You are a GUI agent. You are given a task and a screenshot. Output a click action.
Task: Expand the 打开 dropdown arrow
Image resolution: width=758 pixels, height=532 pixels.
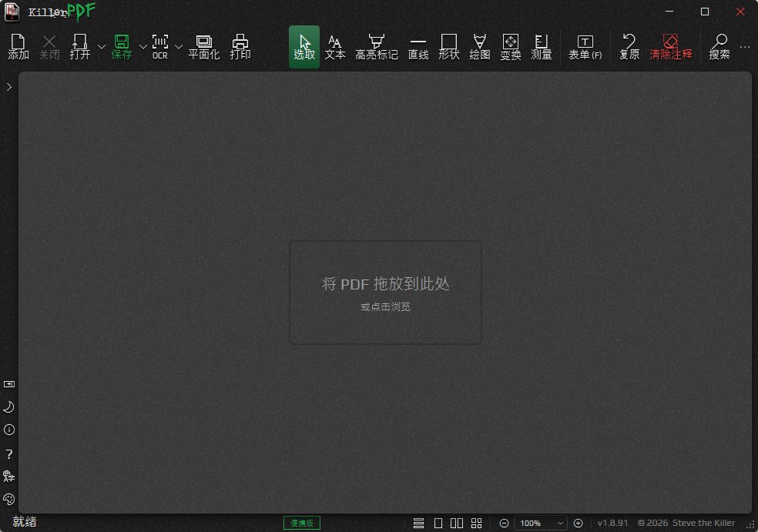click(102, 47)
